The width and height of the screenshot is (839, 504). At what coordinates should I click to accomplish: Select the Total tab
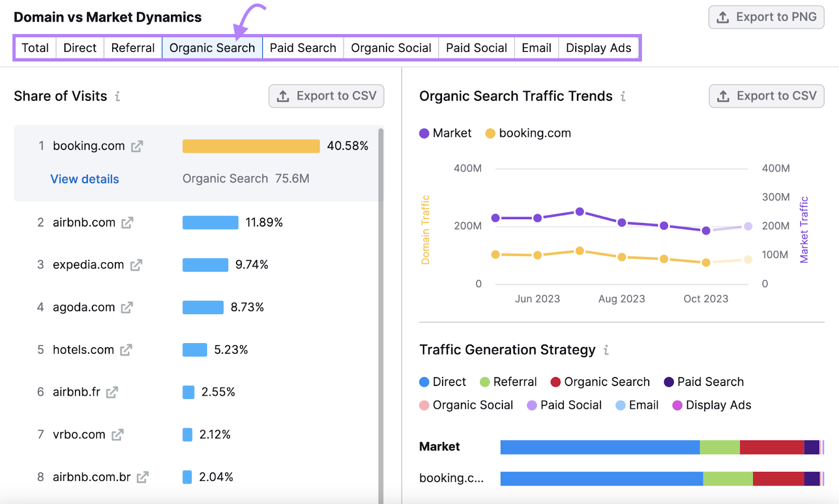(35, 48)
